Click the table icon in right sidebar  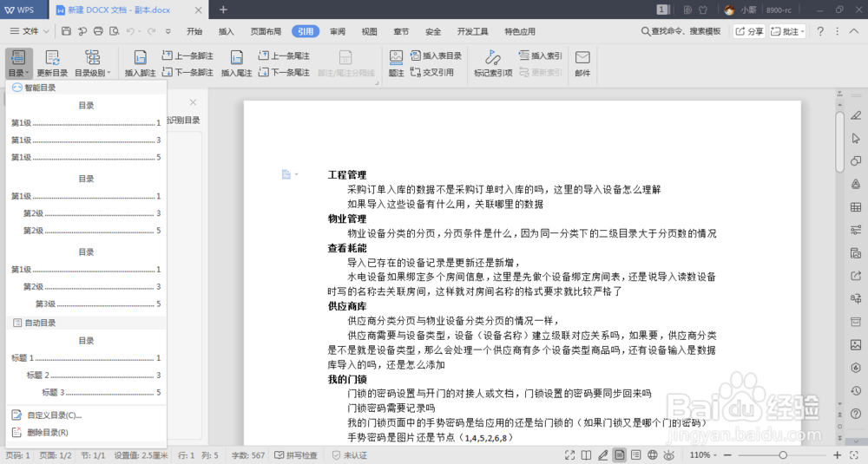tap(856, 206)
